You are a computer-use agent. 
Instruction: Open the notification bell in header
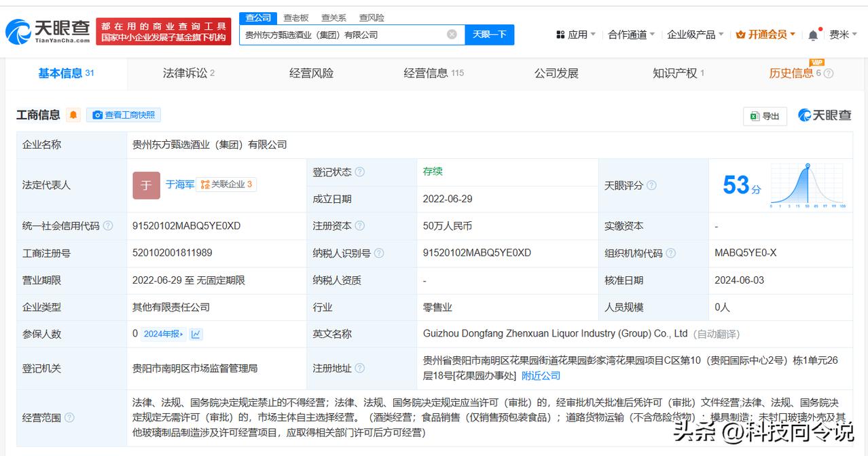814,35
